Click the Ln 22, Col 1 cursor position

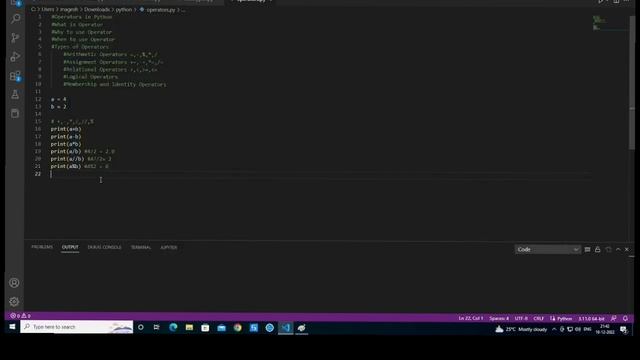pos(471,318)
